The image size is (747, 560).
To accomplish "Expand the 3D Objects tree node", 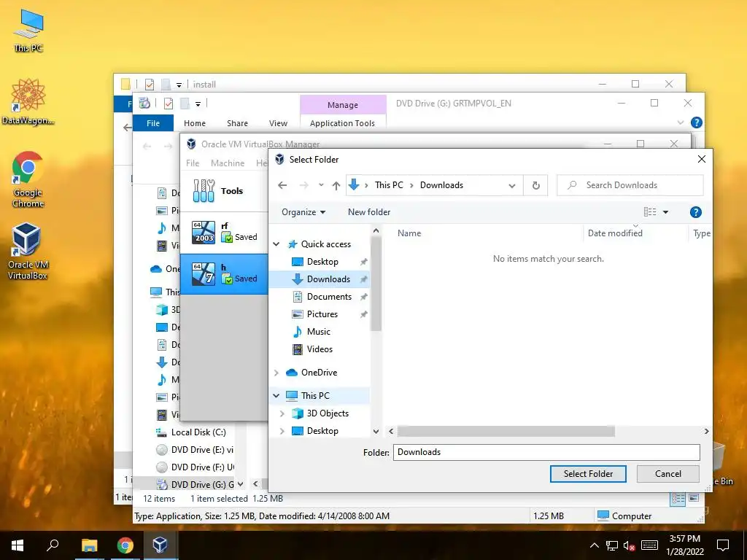I will [282, 414].
